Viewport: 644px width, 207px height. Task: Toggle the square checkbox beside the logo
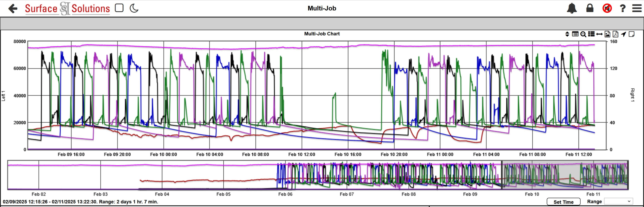tap(119, 8)
